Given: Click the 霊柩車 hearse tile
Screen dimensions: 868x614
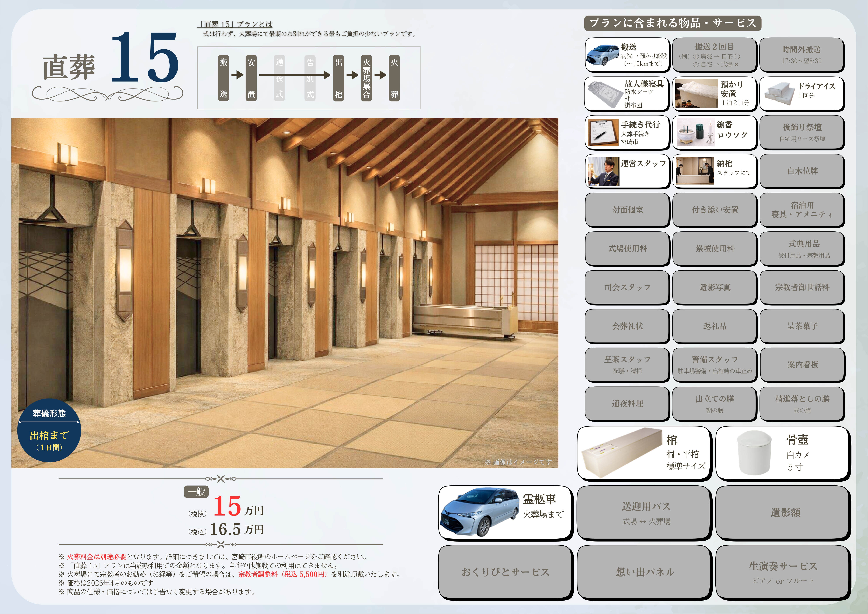Looking at the screenshot, I should pos(505,512).
